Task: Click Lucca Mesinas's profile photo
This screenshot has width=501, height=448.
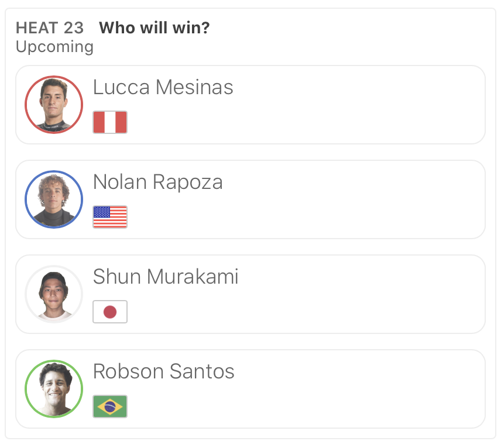Action: [x=54, y=105]
